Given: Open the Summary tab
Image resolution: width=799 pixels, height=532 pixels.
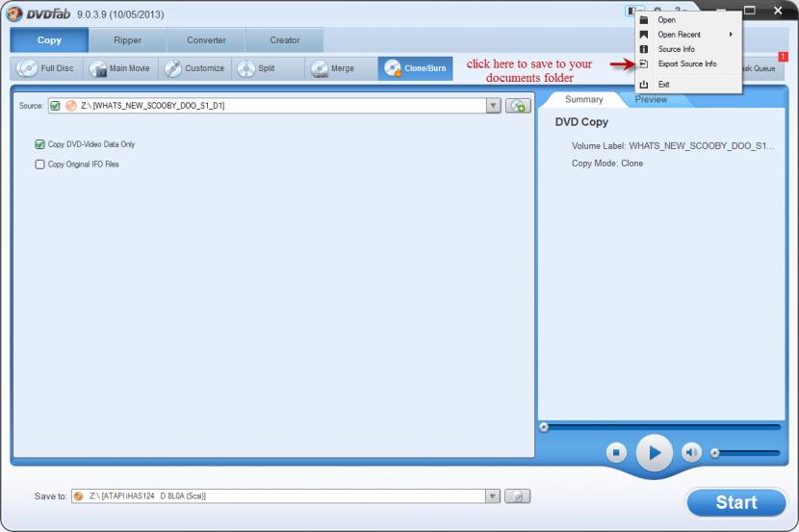Looking at the screenshot, I should (x=584, y=100).
